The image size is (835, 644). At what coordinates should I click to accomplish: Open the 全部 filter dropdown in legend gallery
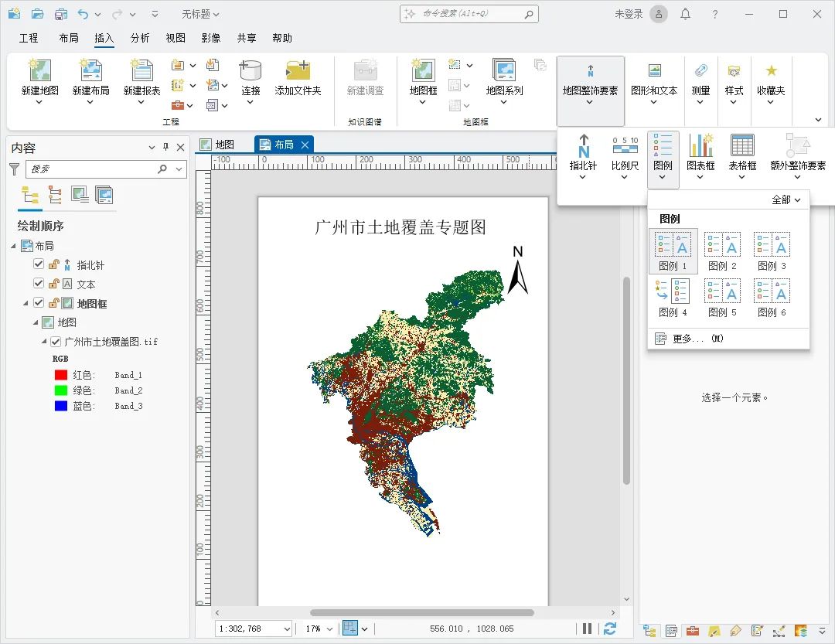(786, 199)
